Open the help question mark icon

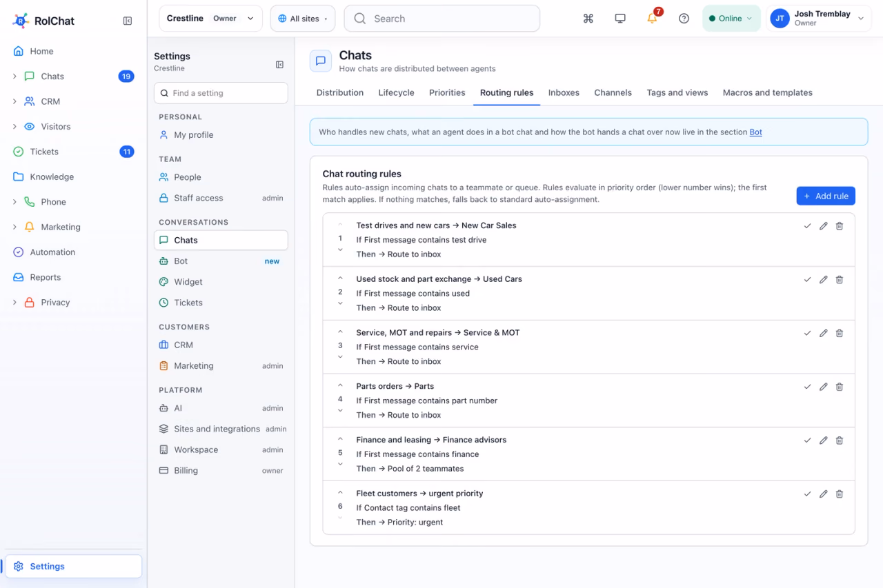point(684,19)
